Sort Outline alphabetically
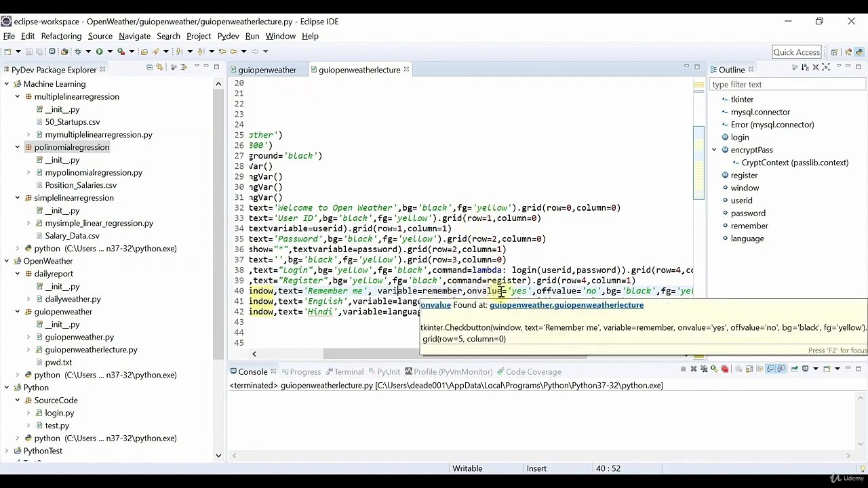 (x=805, y=67)
